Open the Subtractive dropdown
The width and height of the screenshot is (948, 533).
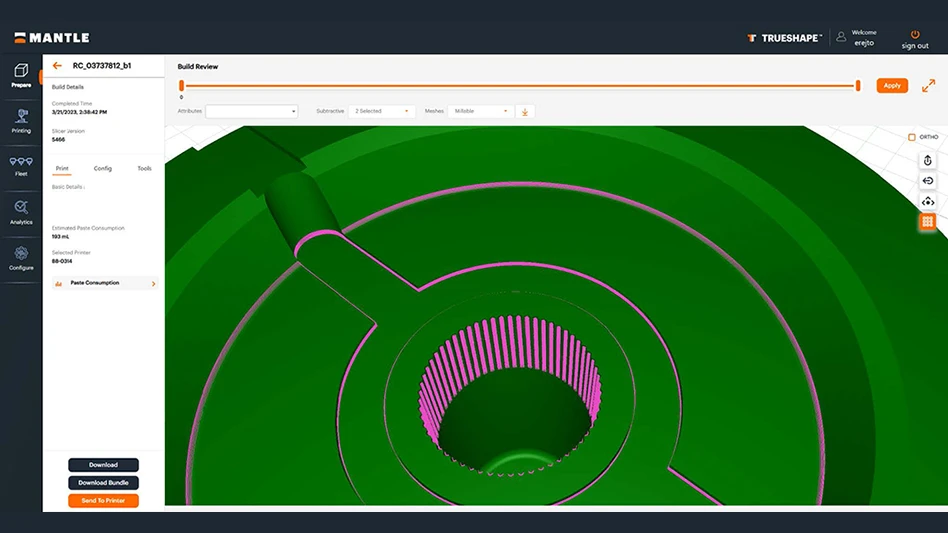coord(382,111)
